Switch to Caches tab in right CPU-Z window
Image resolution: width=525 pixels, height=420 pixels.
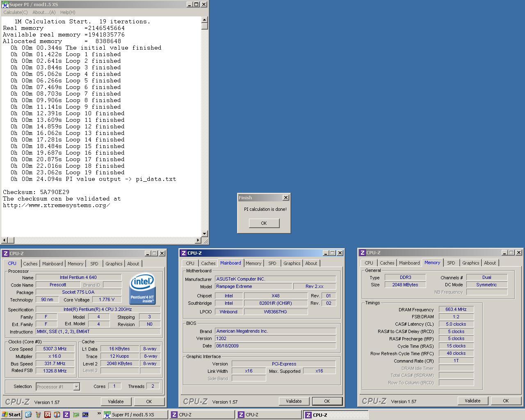pos(387,263)
